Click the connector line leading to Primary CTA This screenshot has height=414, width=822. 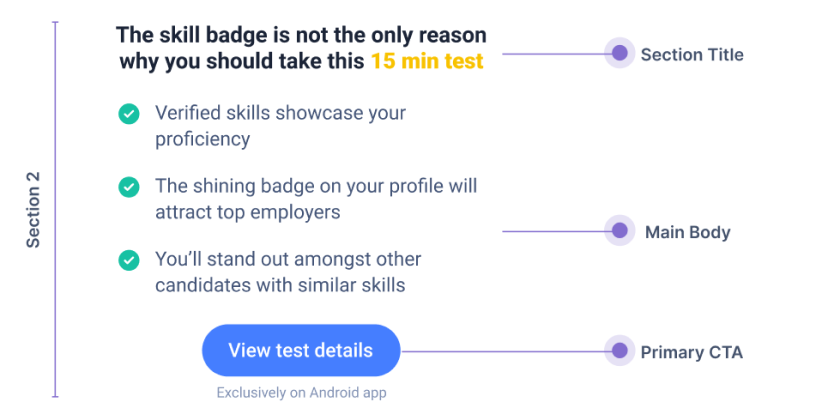point(500,351)
